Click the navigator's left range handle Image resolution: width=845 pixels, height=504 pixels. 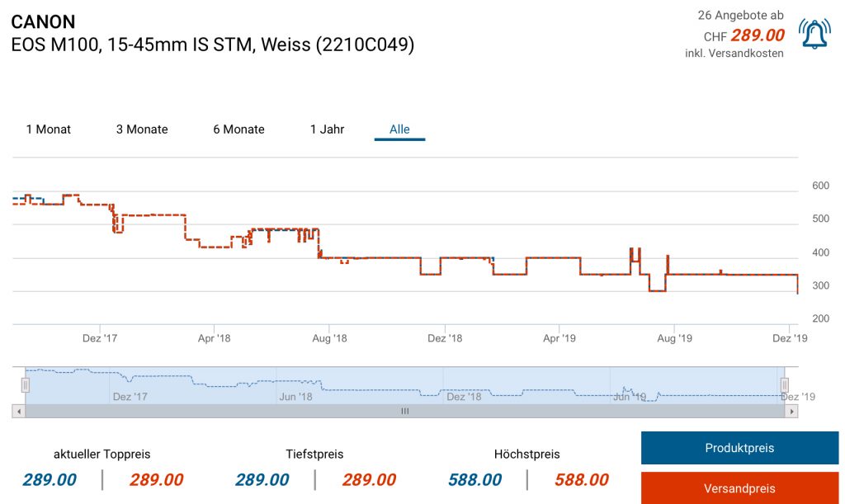(26, 385)
